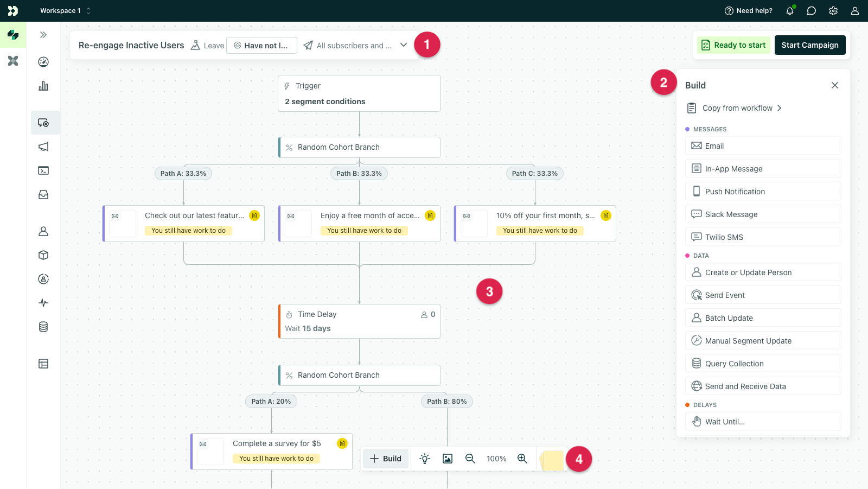Click draft badge on Complete a survey email
Viewport: 868px width, 489px height.
tap(342, 443)
